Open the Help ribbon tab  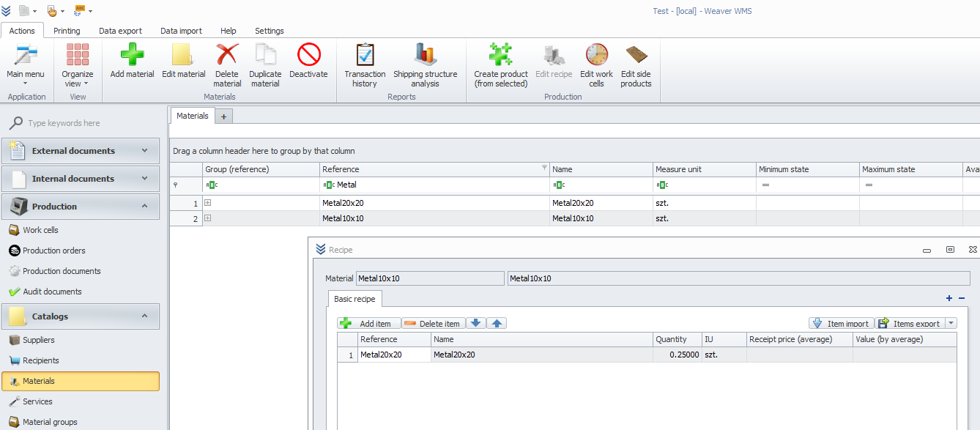(229, 31)
